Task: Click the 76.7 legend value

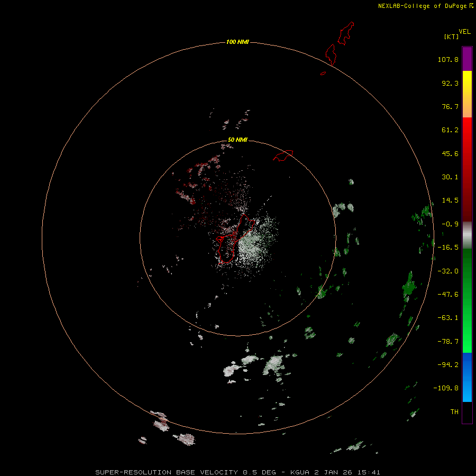Action: click(450, 106)
